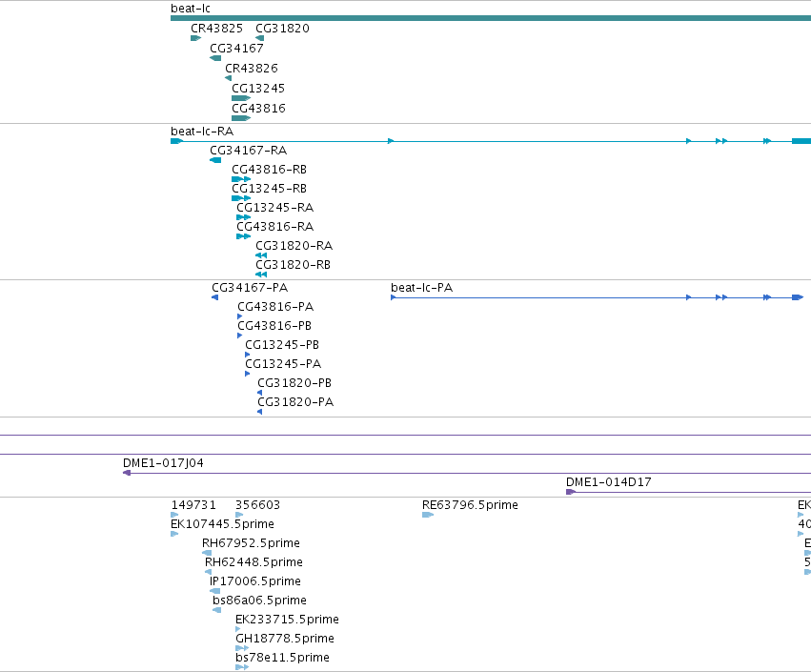811x672 pixels.
Task: Select the CG13245-PB protein glyph
Action: pyautogui.click(x=247, y=355)
